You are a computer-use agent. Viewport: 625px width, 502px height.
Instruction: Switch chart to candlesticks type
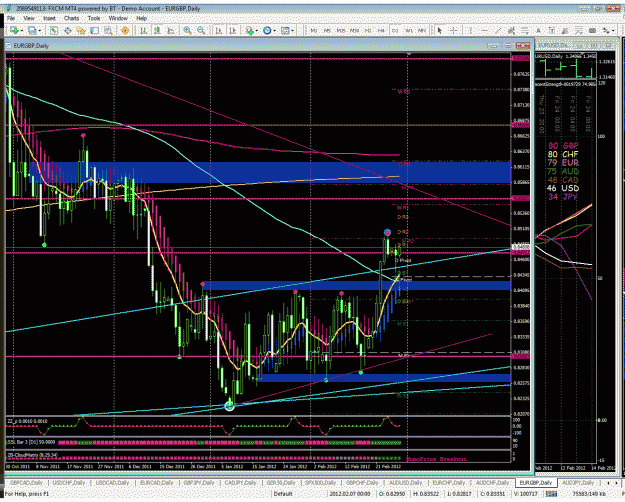pyautogui.click(x=157, y=30)
